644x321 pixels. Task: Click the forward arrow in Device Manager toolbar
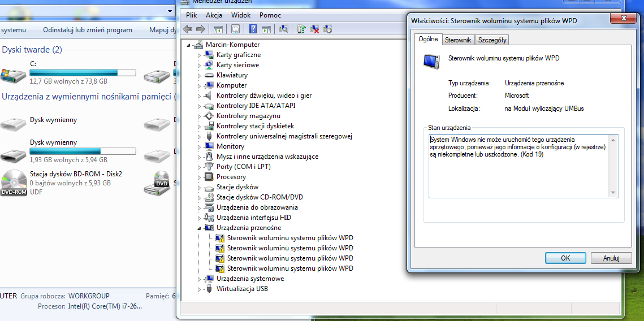coord(200,29)
